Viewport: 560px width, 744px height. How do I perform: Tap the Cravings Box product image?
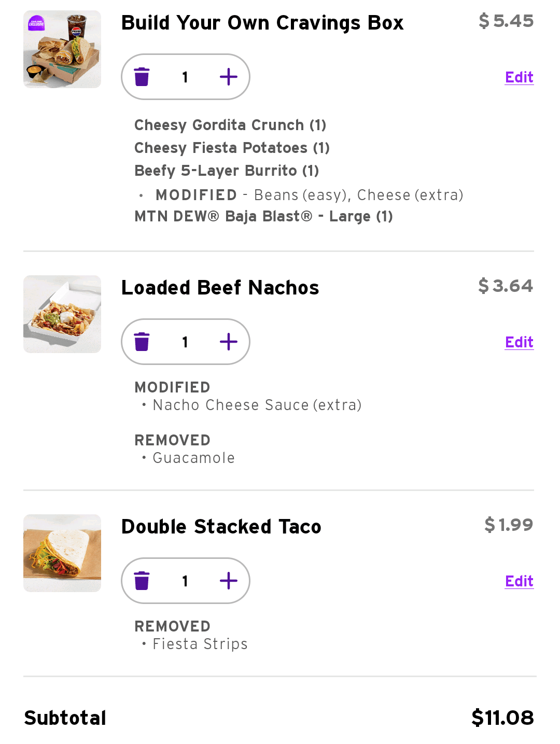(x=62, y=49)
